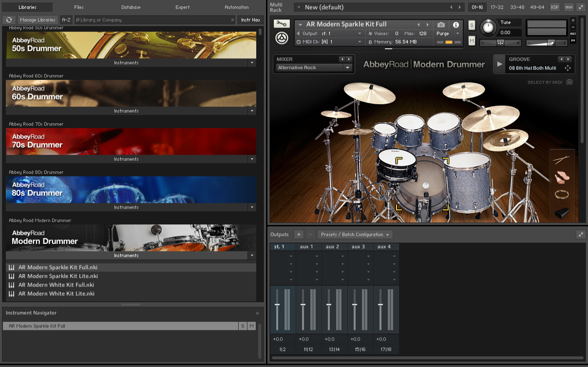Select the hand claps percussion icon
This screenshot has height=367, width=588.
(x=562, y=177)
